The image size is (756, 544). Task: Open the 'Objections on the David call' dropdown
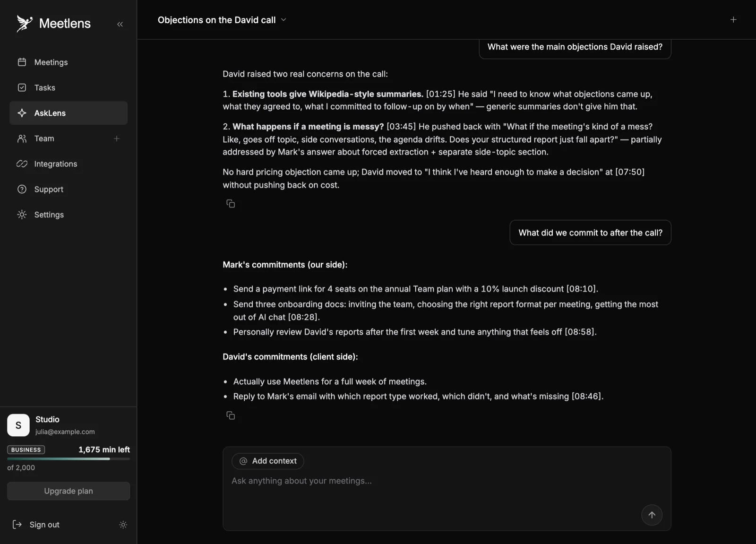coord(222,20)
